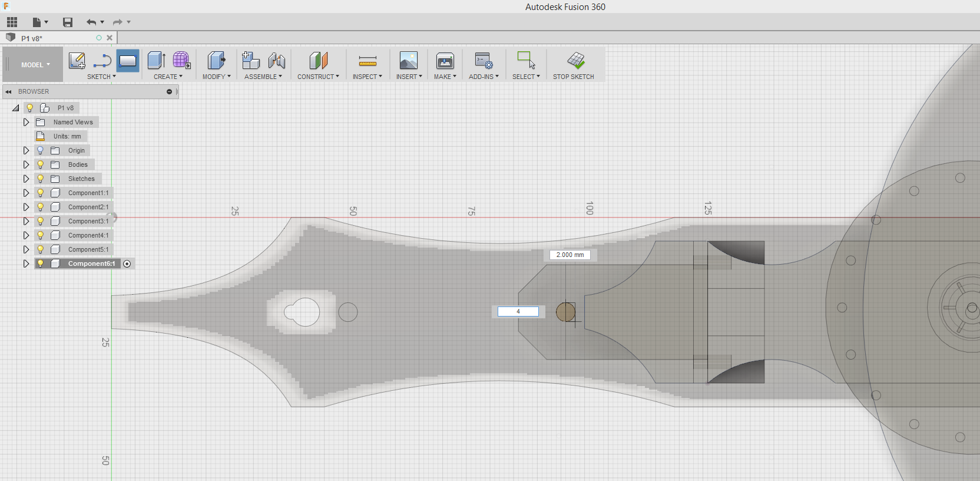Expand the Sketches folder
This screenshot has width=980, height=481.
click(26, 179)
